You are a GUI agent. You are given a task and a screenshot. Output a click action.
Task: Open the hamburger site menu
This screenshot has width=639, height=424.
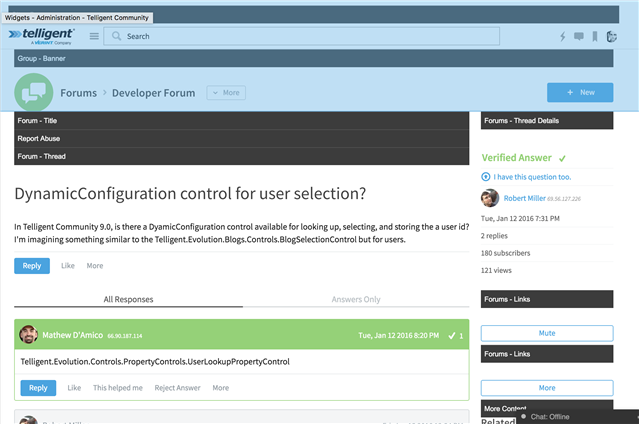pyautogui.click(x=94, y=36)
